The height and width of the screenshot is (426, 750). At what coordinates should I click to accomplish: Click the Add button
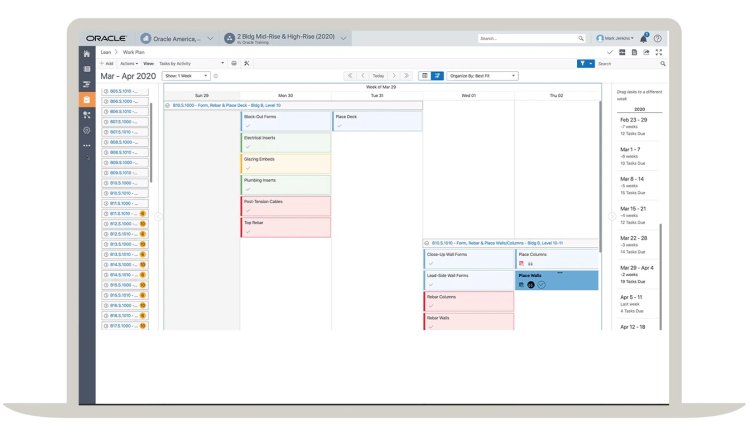coord(107,63)
